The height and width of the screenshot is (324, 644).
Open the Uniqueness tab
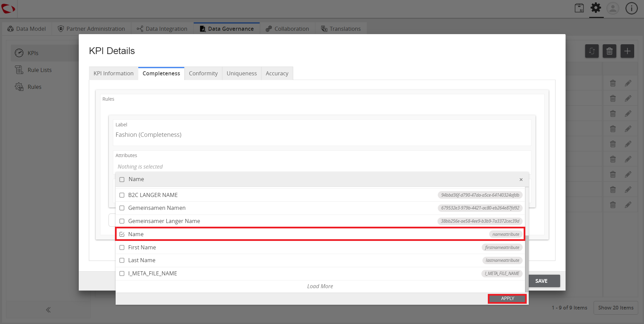point(242,73)
